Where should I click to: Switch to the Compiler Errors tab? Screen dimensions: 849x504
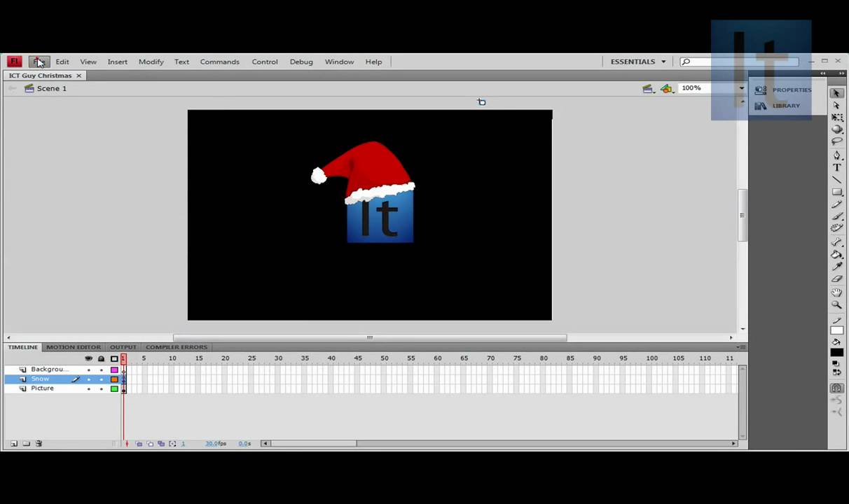(x=177, y=347)
